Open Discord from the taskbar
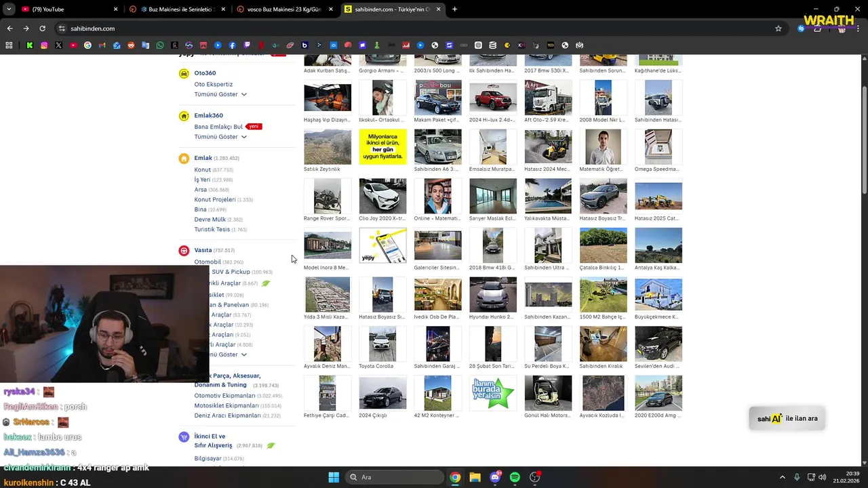The width and height of the screenshot is (868, 488). point(495,477)
